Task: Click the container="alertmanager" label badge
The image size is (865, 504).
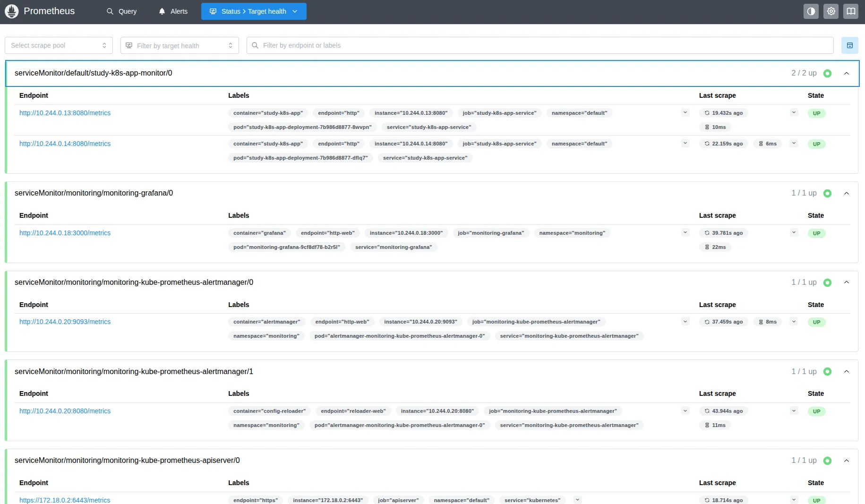Action: (266, 322)
